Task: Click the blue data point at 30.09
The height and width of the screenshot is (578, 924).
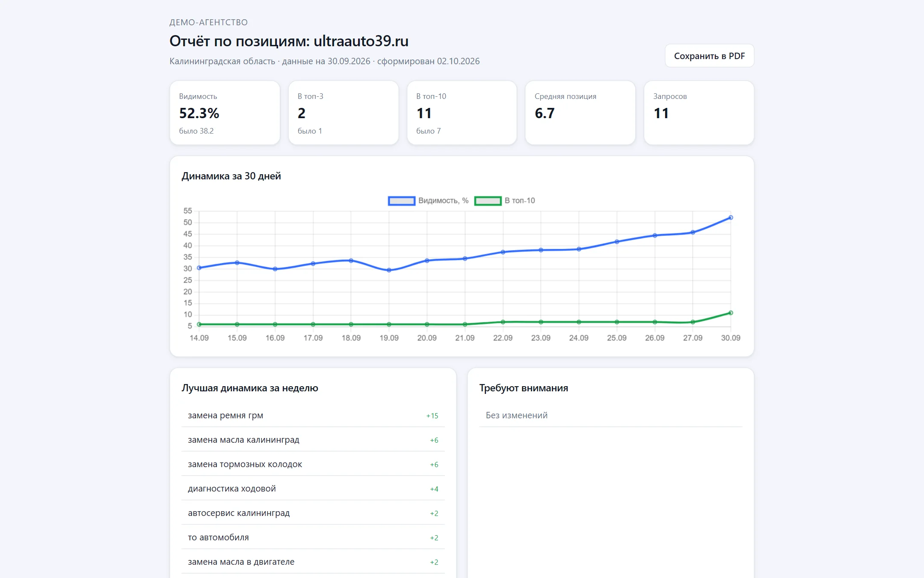Action: (731, 217)
